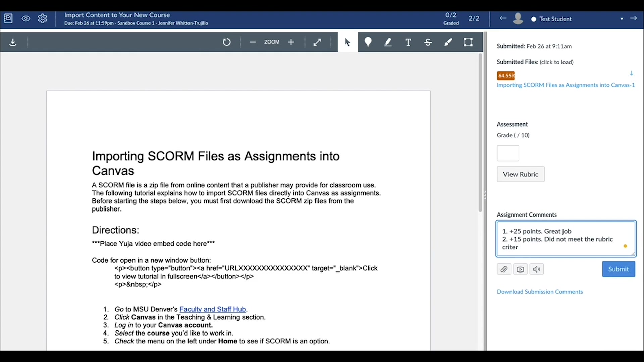Rotate the document with the rotate icon
The image size is (644, 362).
[227, 42]
